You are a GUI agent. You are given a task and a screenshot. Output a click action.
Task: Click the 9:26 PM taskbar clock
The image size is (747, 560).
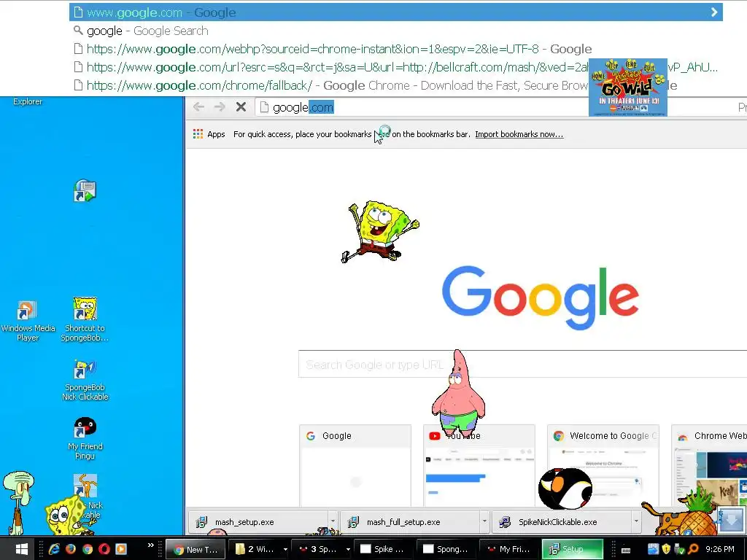720,550
